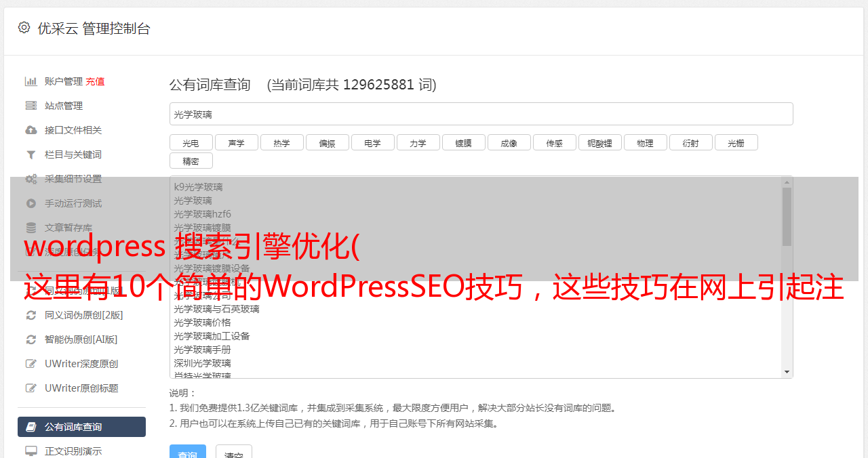Click the filter icon beside 栏目与关键词
Viewport: 868px width, 458px height.
[31, 154]
